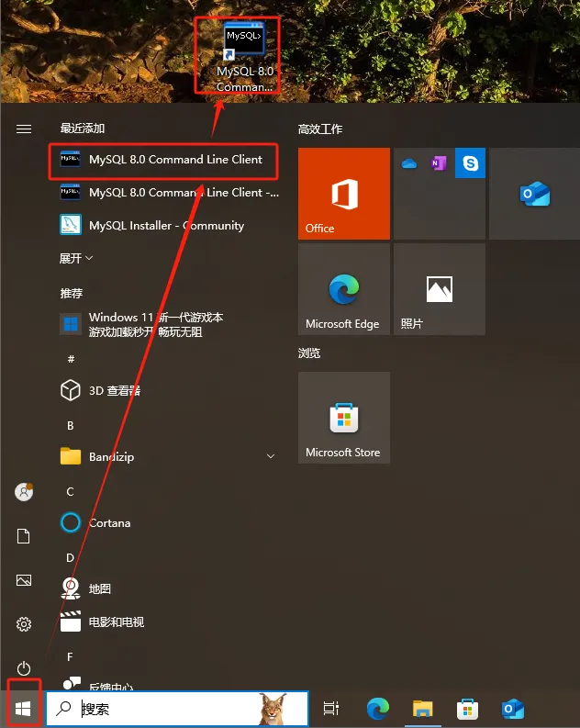Open MySQL 8.0 Command Line Client - Unicode entry
This screenshot has width=580, height=728.
pyautogui.click(x=170, y=193)
